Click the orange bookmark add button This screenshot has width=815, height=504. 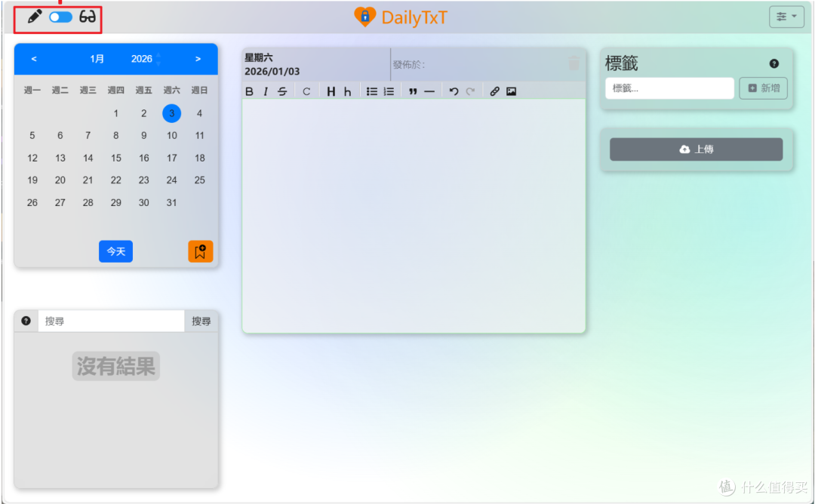click(x=200, y=251)
